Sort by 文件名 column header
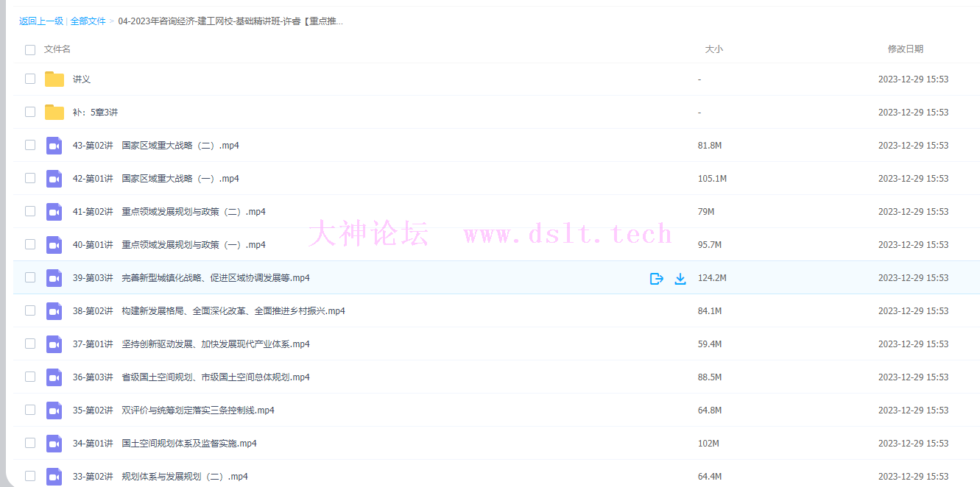Image resolution: width=980 pixels, height=487 pixels. pos(57,49)
